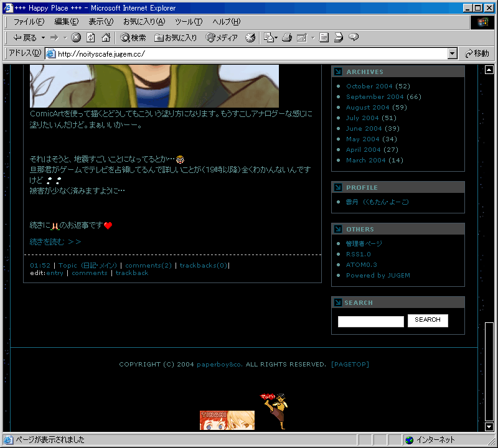Click the Refresh page icon

pos(91,37)
